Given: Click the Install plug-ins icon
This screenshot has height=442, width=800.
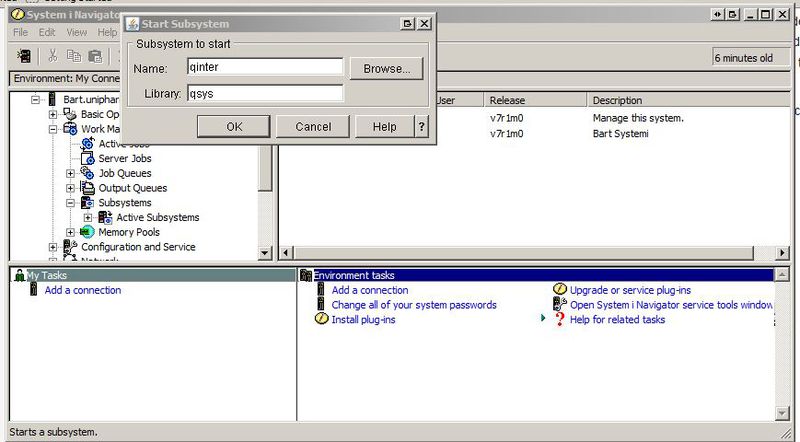Looking at the screenshot, I should (x=321, y=319).
